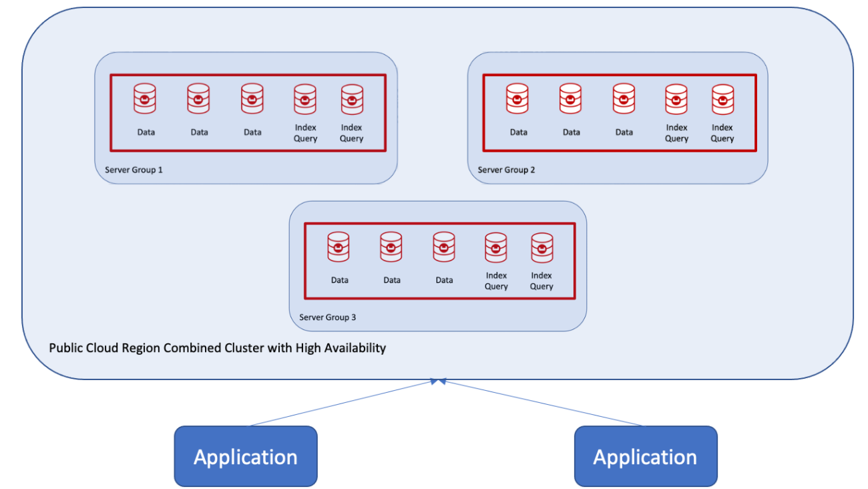Click the right Index Query icon in Server Group 2
The height and width of the screenshot is (489, 868).
click(722, 100)
